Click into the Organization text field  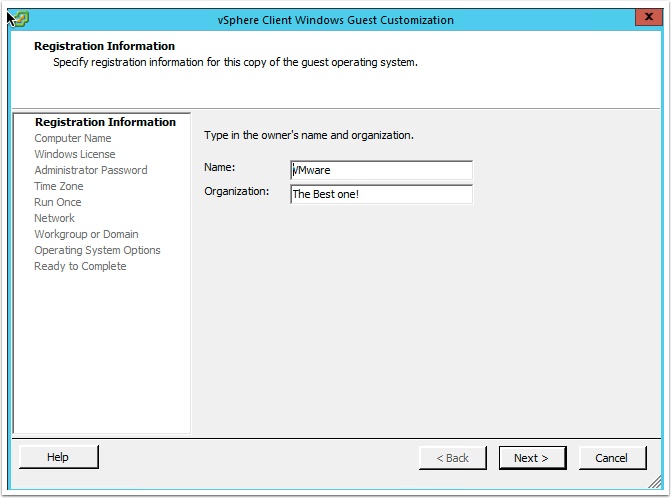click(x=381, y=194)
